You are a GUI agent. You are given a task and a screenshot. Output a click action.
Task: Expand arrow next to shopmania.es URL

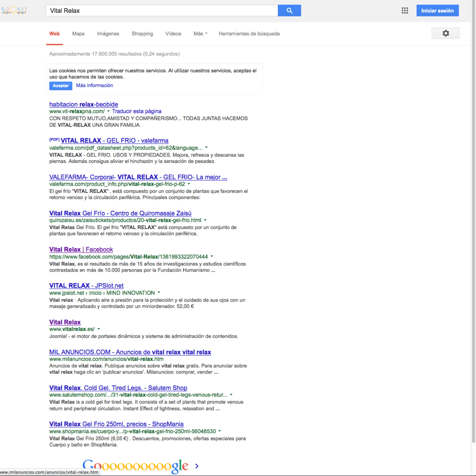[x=220, y=431]
